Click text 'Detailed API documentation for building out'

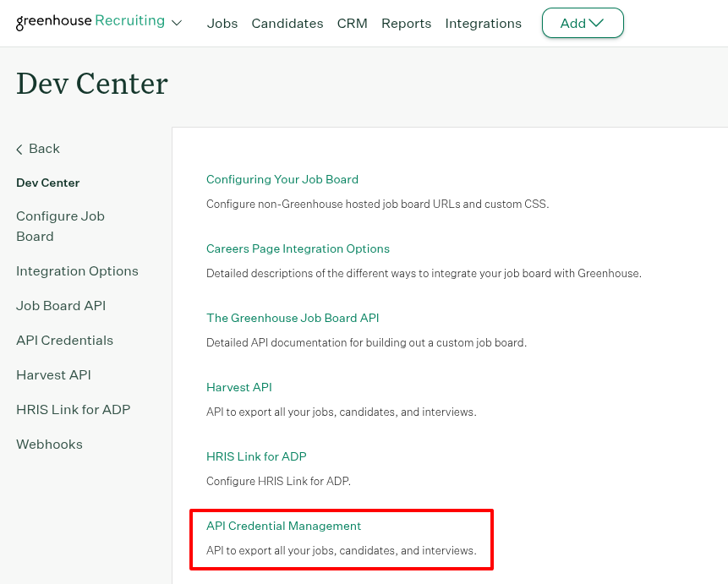coord(315,342)
